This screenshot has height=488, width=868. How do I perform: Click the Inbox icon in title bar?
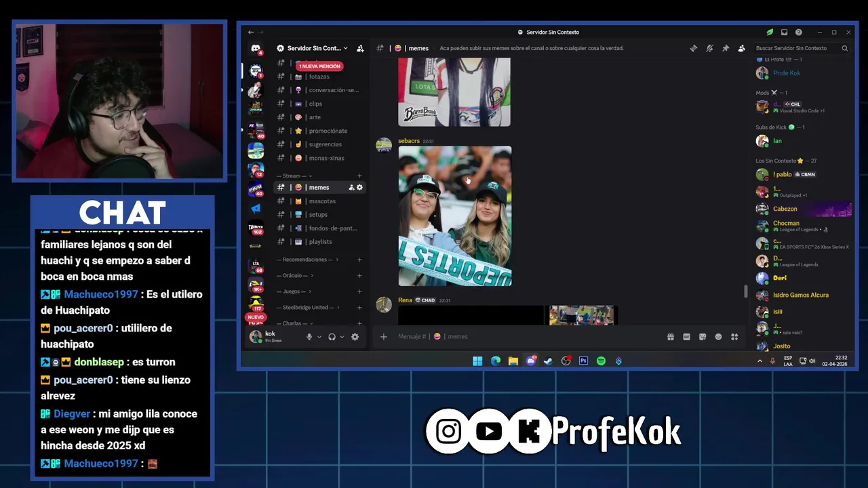[x=784, y=32]
